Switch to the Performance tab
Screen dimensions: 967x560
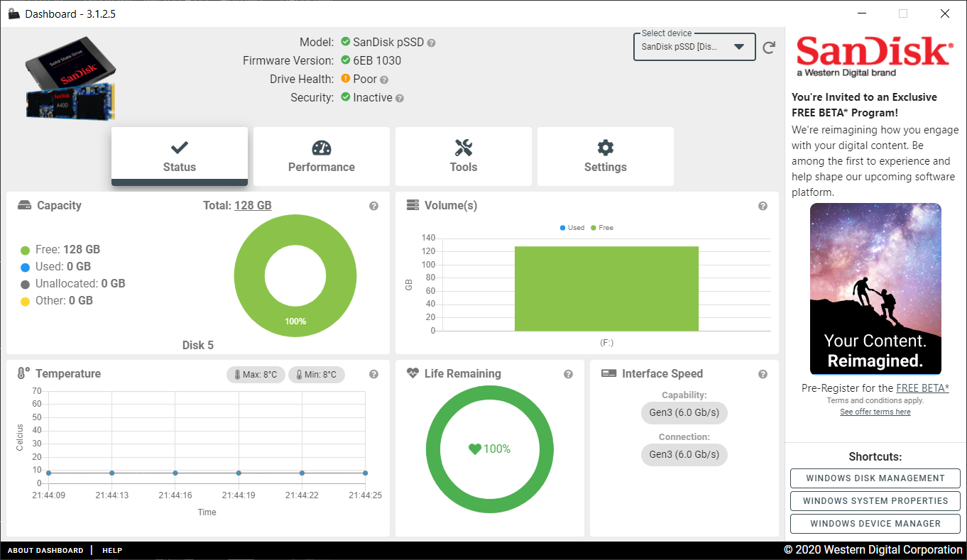tap(322, 156)
